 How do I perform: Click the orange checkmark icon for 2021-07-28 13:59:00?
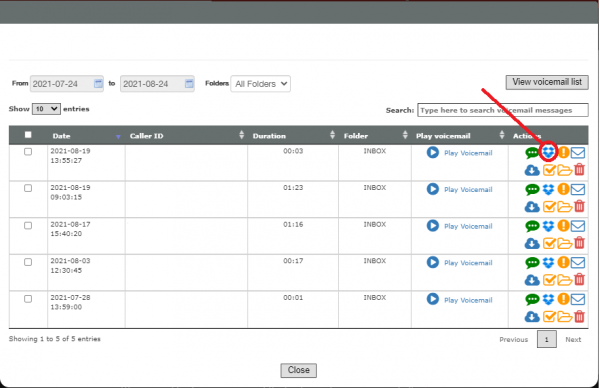pyautogui.click(x=549, y=317)
